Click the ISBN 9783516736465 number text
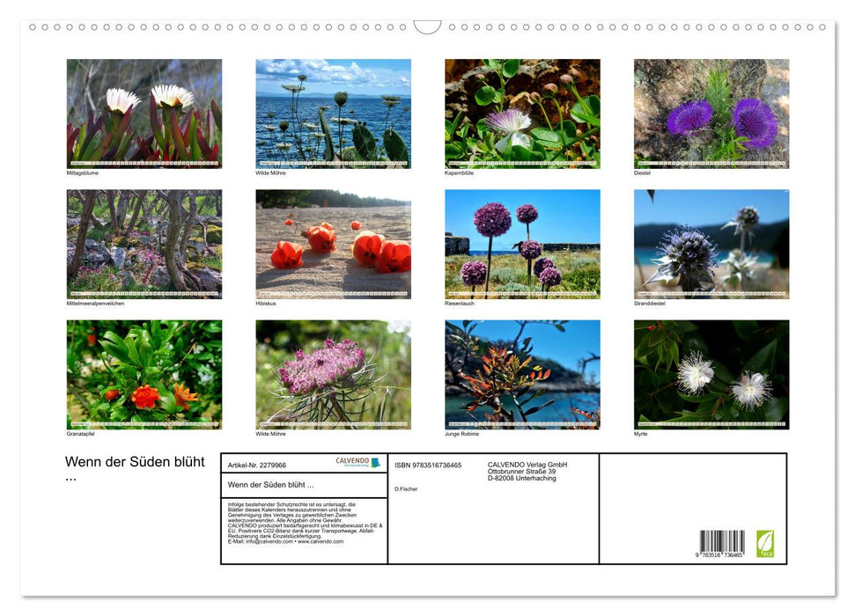This screenshot has width=855, height=616. click(429, 465)
